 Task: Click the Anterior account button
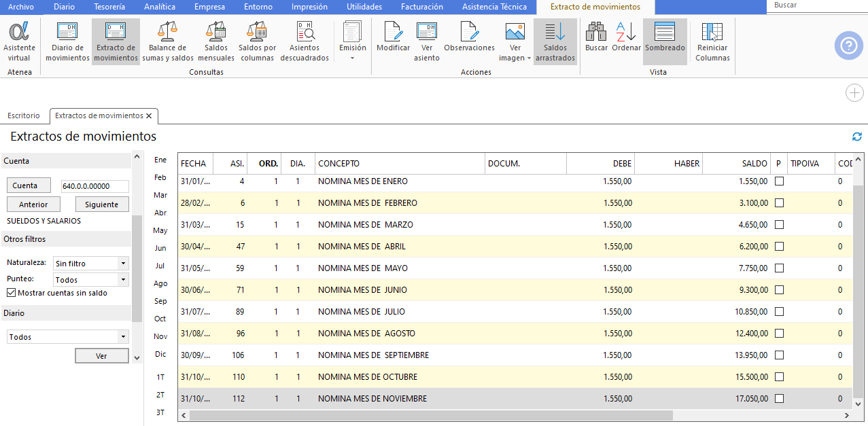click(33, 205)
